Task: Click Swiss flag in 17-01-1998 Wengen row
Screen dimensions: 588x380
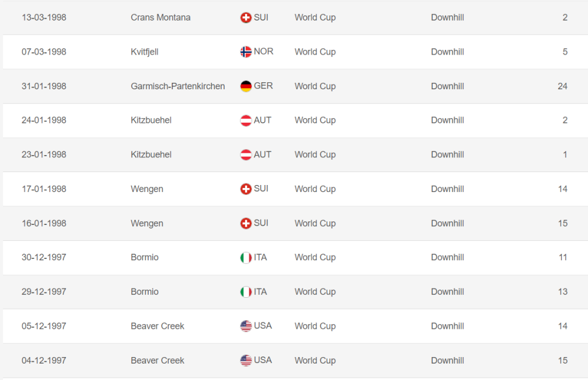Action: coord(246,189)
